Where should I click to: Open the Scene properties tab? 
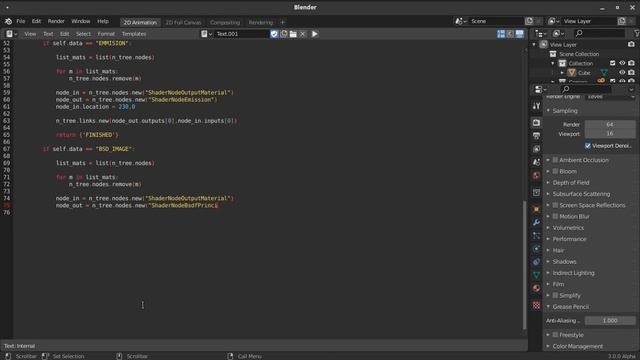pyautogui.click(x=536, y=162)
